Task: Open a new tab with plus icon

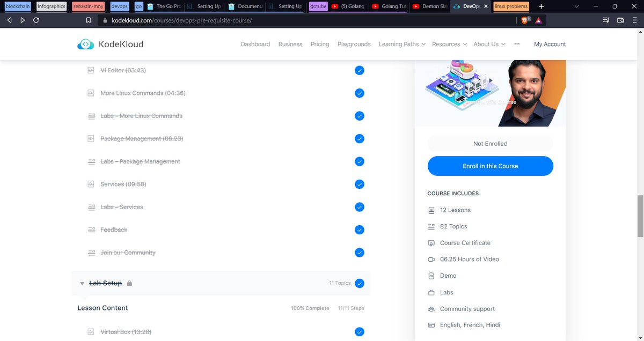Action: pyautogui.click(x=541, y=6)
